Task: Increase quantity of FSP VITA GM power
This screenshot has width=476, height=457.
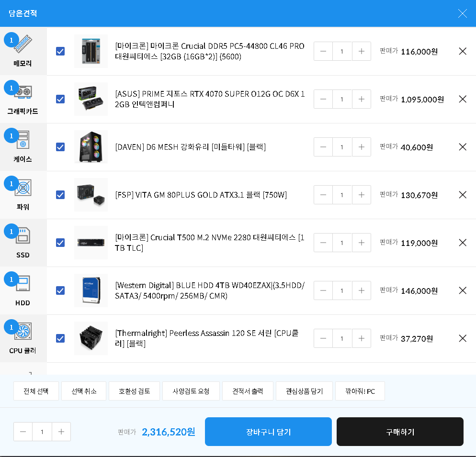Action: click(x=361, y=195)
